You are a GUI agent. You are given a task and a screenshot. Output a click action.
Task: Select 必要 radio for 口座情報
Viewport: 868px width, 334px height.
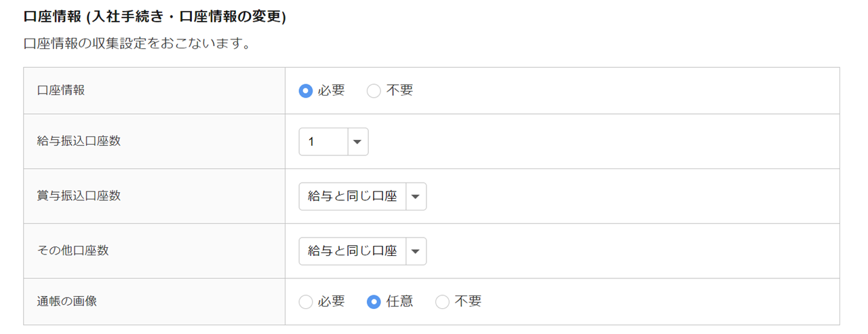(306, 91)
